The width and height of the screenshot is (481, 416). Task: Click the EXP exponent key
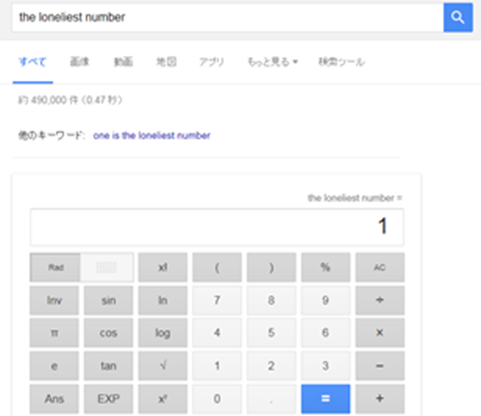[108, 399]
